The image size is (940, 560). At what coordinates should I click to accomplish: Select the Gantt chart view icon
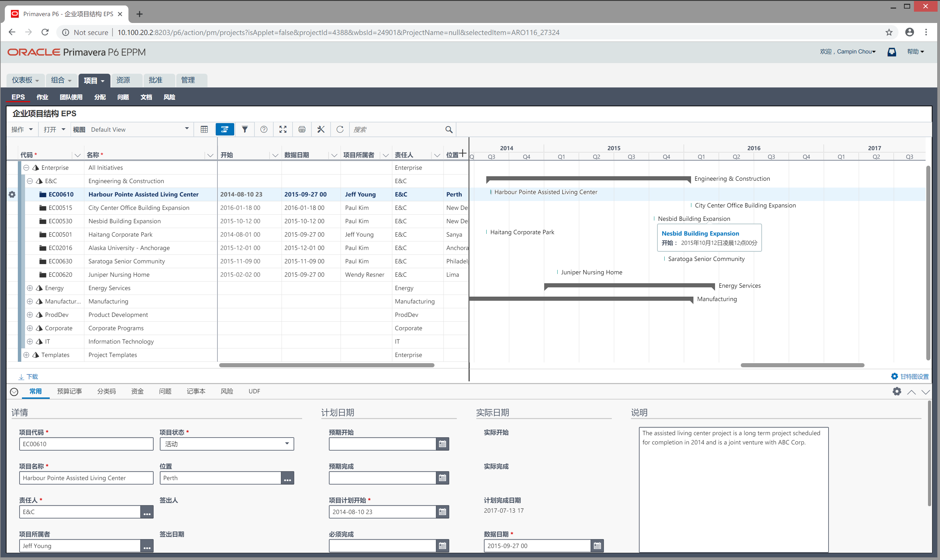(x=225, y=129)
